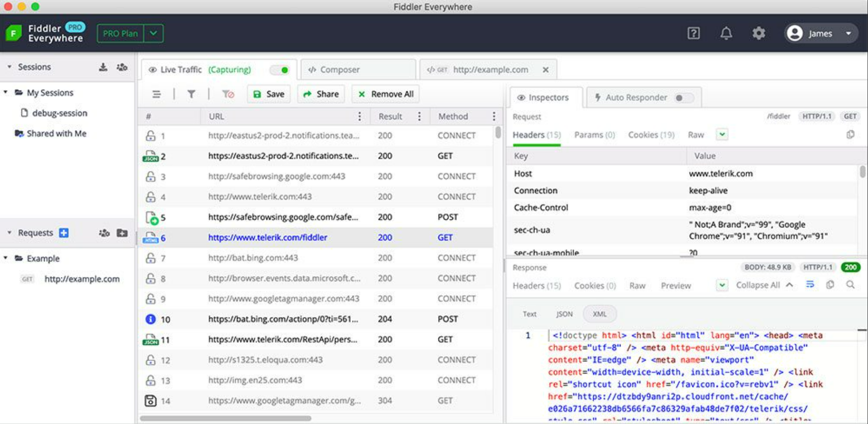Open the settings gear
868x424 pixels.
click(758, 33)
